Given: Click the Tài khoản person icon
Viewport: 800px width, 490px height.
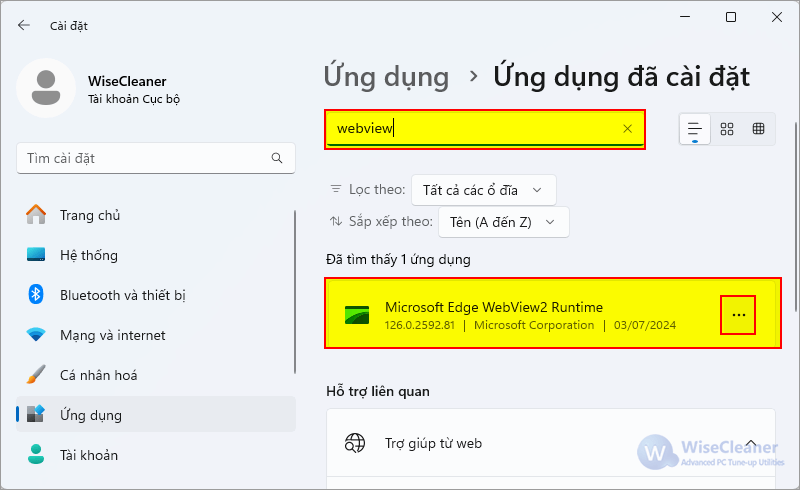Looking at the screenshot, I should tap(36, 454).
